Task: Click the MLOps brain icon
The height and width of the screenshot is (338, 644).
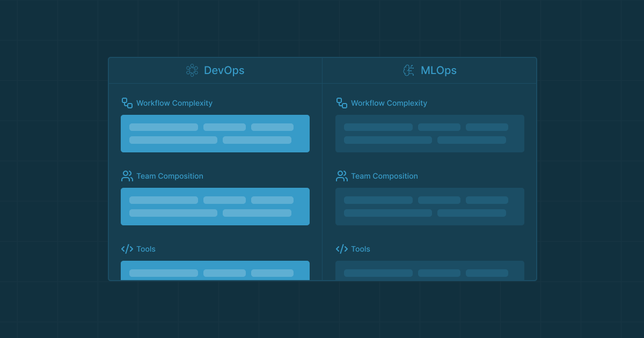Action: tap(409, 70)
